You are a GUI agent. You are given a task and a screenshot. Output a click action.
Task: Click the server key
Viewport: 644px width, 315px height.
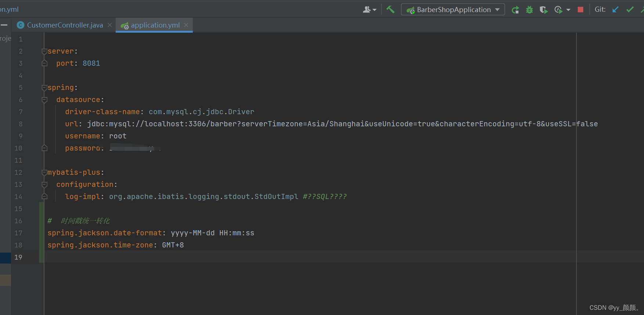click(x=61, y=51)
